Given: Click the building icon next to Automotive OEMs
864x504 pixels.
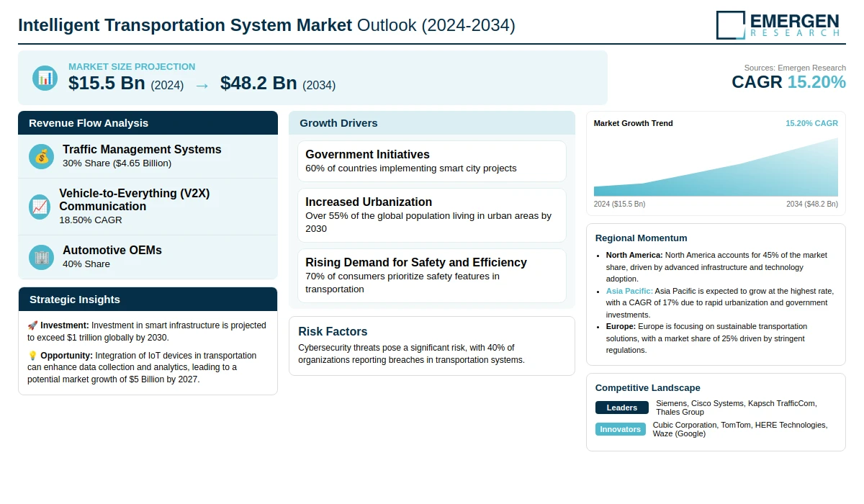Looking at the screenshot, I should tap(41, 257).
